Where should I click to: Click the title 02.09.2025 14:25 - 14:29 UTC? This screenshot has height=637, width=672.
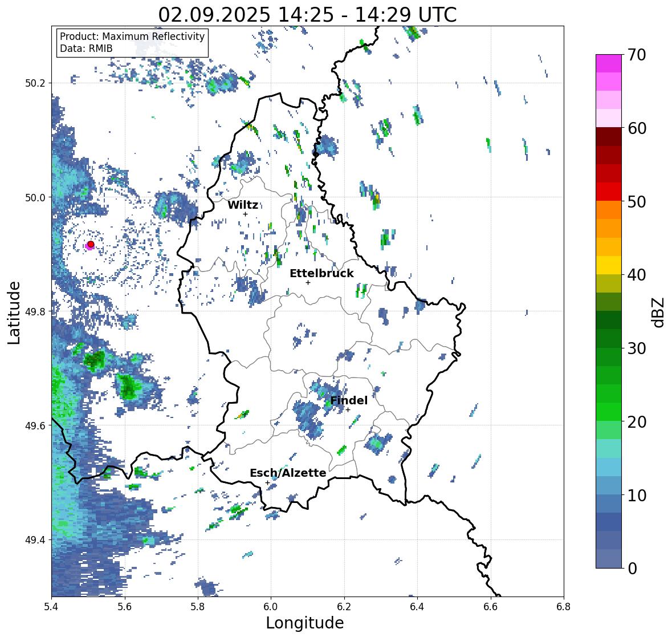point(307,15)
